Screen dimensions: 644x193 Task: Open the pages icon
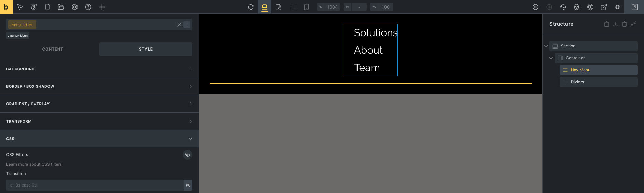(x=47, y=7)
